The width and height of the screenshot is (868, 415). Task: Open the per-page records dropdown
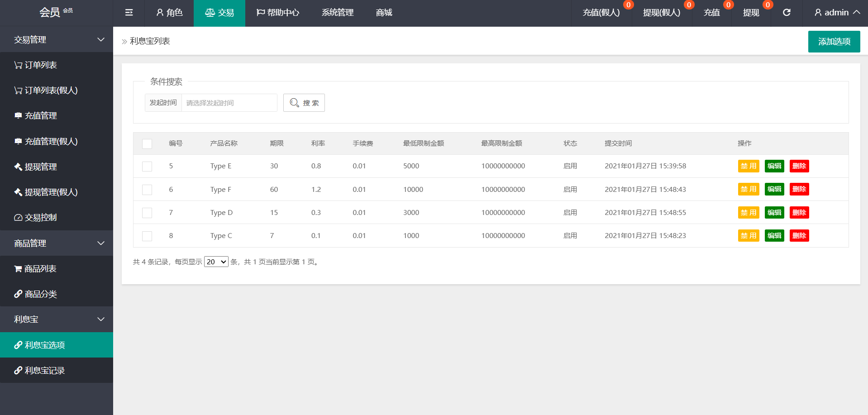point(216,262)
